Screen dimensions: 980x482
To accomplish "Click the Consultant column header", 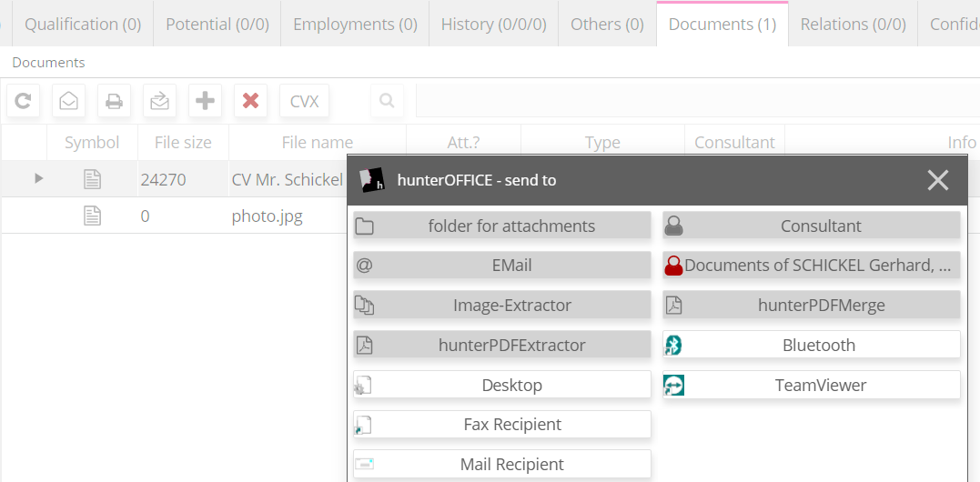I will tap(734, 143).
